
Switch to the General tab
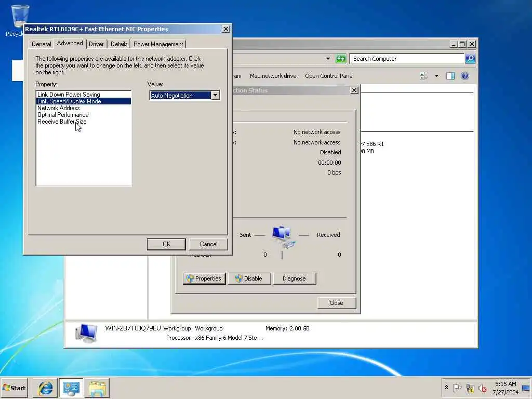(42, 44)
